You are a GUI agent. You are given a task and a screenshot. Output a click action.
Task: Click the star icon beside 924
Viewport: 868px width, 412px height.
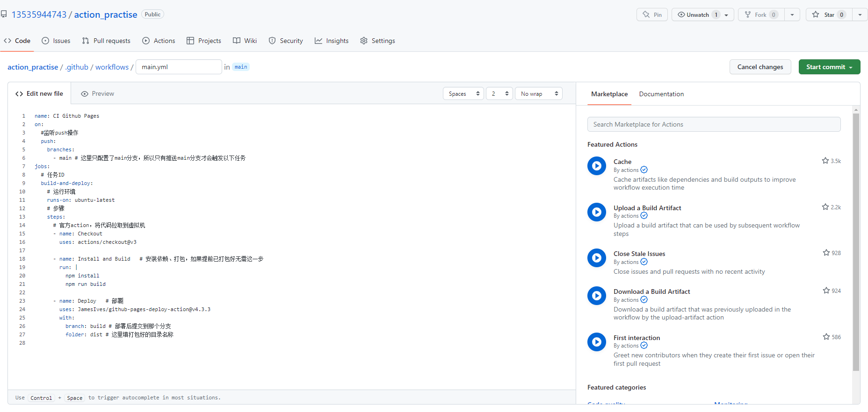826,291
